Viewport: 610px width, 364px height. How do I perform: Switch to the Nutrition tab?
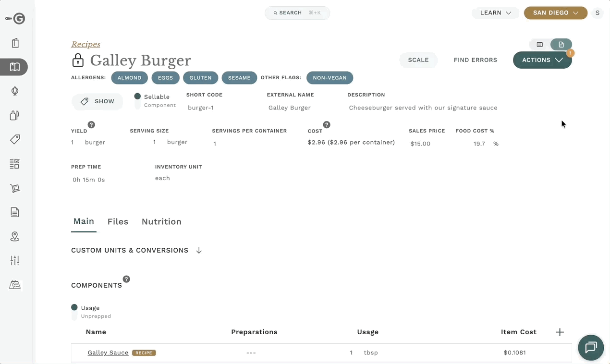161,222
